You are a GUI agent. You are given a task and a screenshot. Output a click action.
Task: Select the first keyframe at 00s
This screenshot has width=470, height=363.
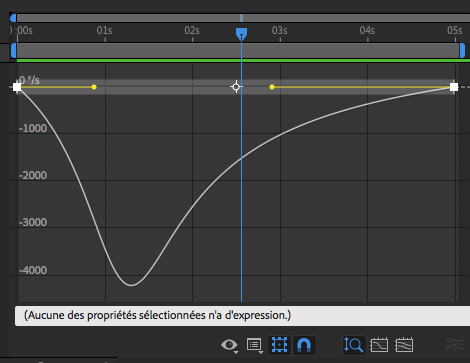tap(17, 87)
